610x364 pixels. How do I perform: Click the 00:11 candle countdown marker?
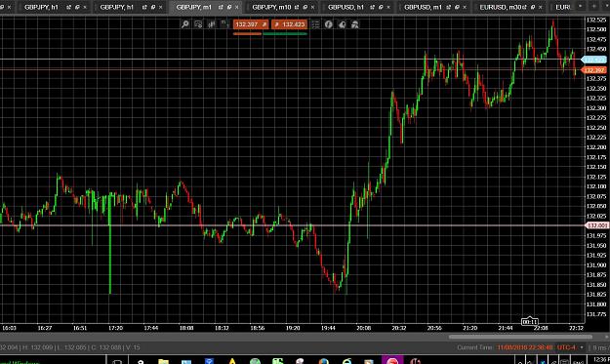529,322
